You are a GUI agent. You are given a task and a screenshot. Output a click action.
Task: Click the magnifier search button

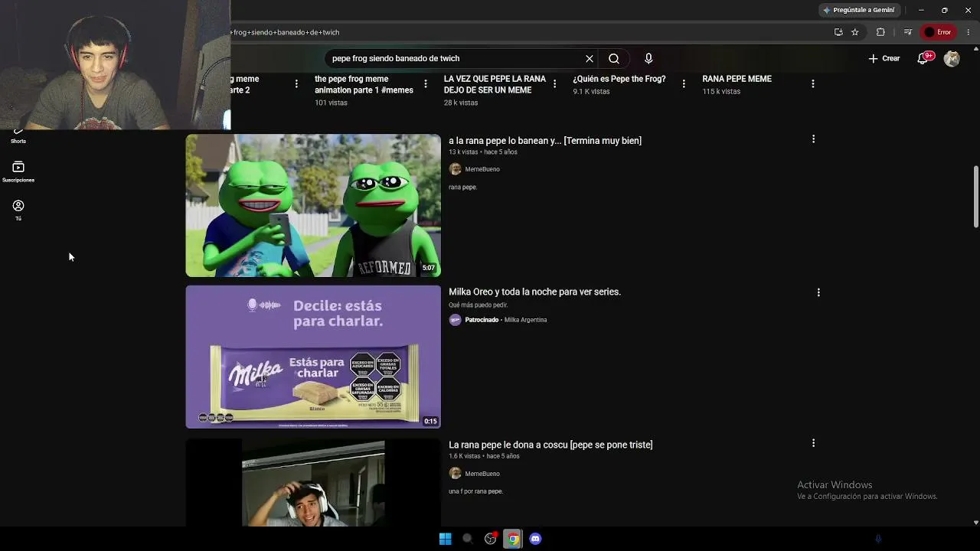point(614,58)
